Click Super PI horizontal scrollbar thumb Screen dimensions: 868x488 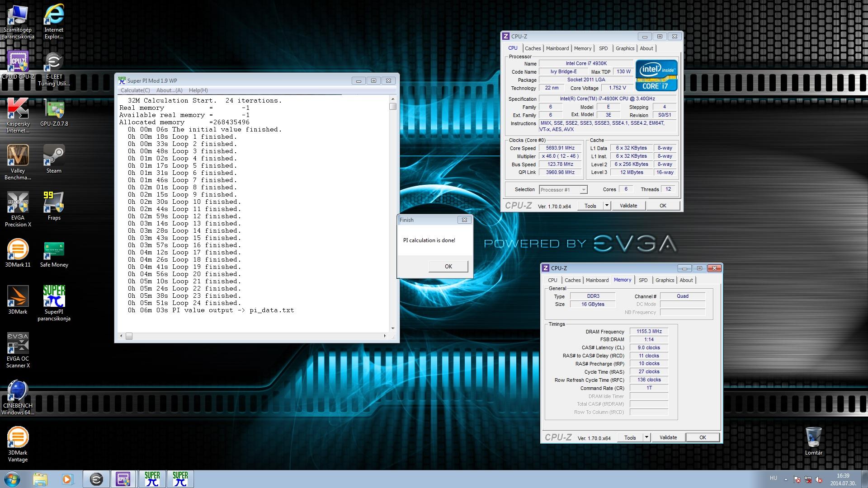129,336
